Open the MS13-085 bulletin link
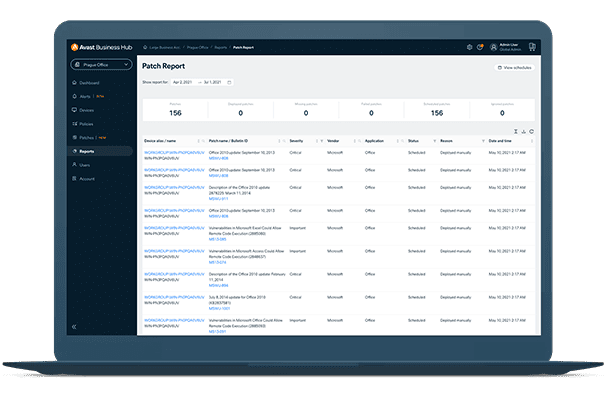The width and height of the screenshot is (608, 405). (x=218, y=239)
